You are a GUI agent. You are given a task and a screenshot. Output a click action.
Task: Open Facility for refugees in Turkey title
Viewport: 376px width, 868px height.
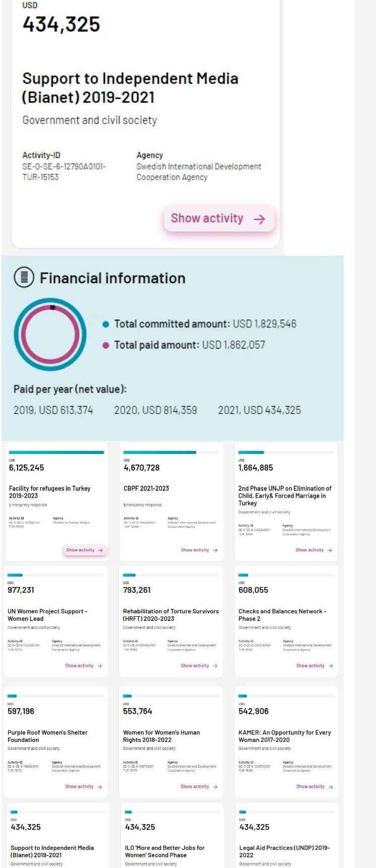point(49,492)
